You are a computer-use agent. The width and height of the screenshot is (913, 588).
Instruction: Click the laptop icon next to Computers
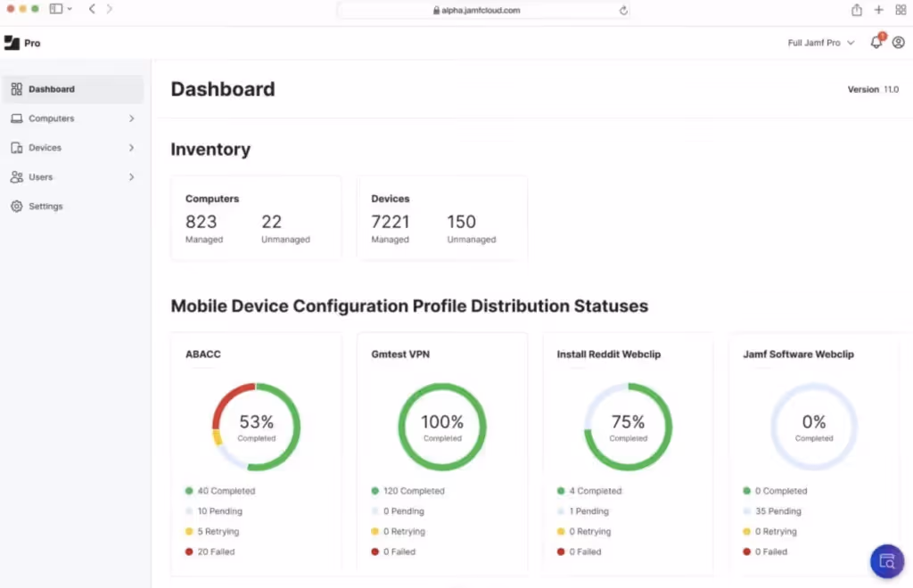point(16,118)
